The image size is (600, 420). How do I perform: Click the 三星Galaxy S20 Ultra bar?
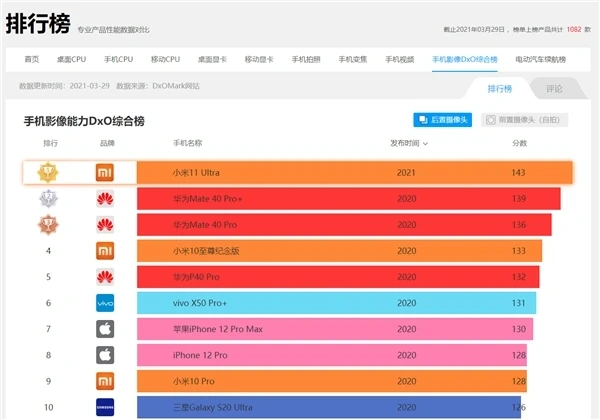click(x=329, y=407)
